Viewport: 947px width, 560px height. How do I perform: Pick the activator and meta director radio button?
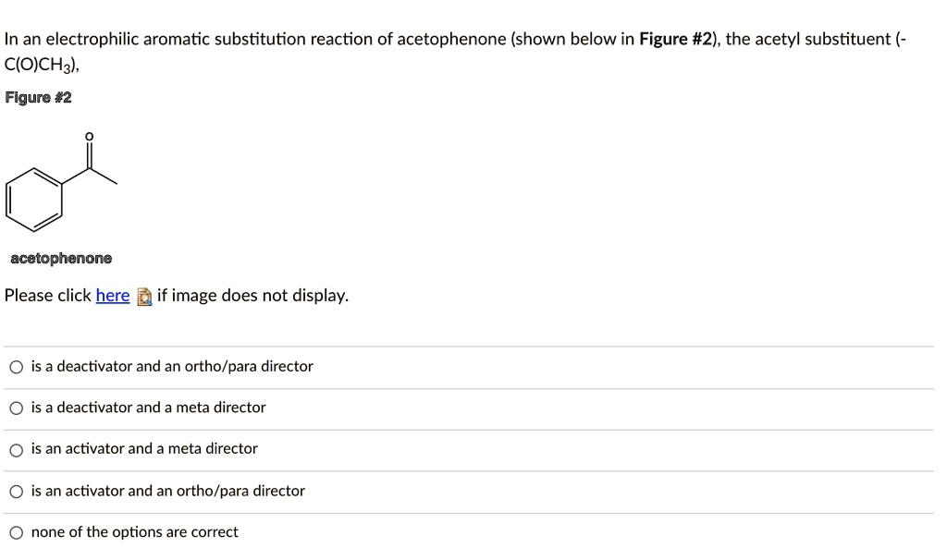pyautogui.click(x=17, y=450)
